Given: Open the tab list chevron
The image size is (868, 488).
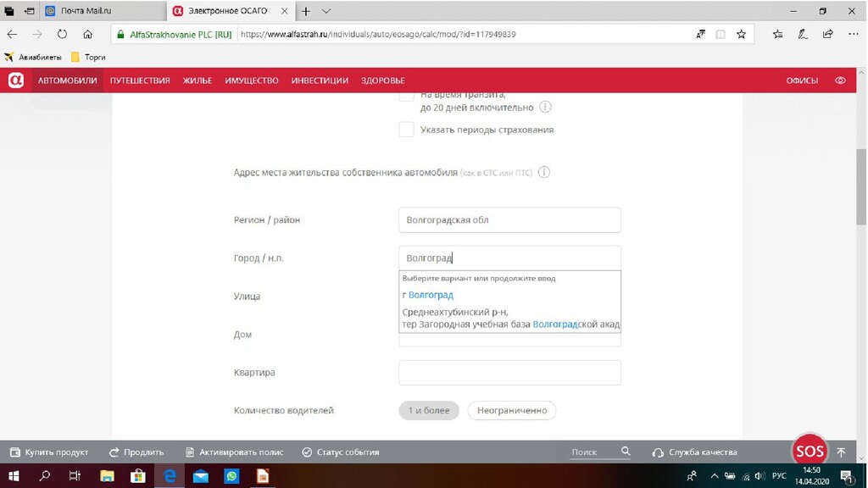Looking at the screenshot, I should (x=326, y=11).
